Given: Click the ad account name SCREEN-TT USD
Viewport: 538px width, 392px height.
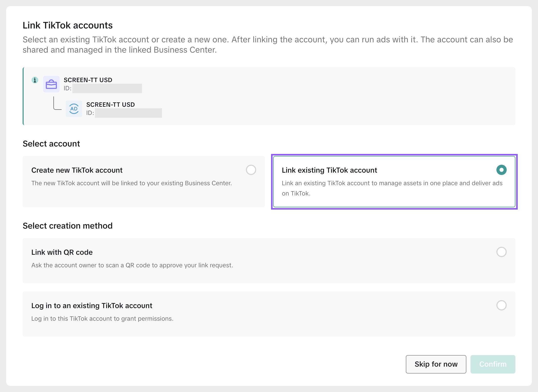Looking at the screenshot, I should tap(111, 105).
